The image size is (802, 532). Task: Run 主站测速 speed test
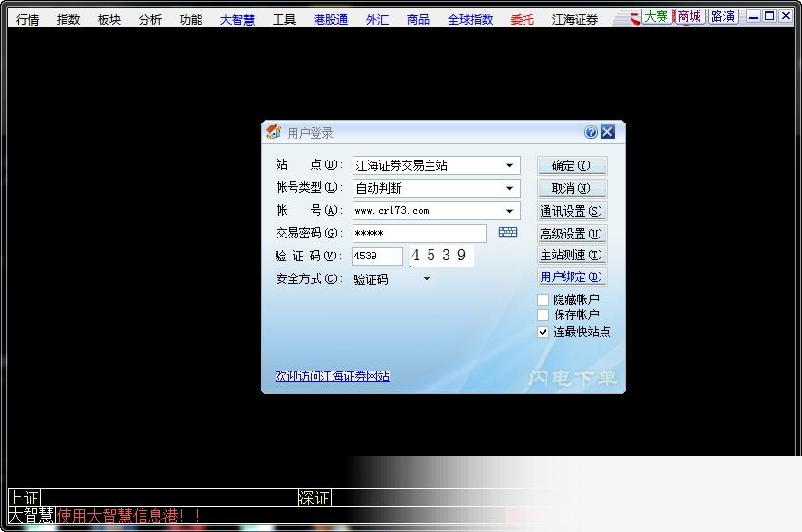(x=572, y=255)
